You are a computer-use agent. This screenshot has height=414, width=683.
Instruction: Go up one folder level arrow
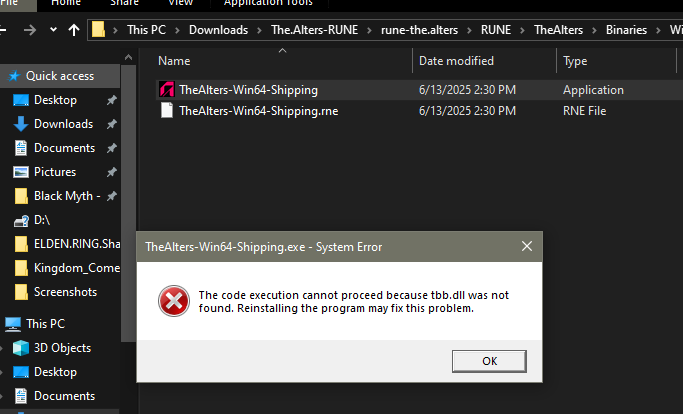74,30
